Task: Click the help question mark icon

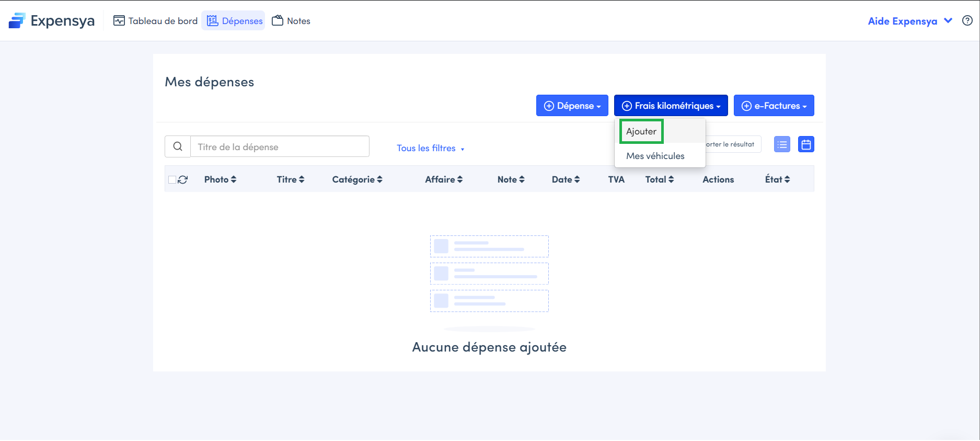Action: tap(967, 21)
